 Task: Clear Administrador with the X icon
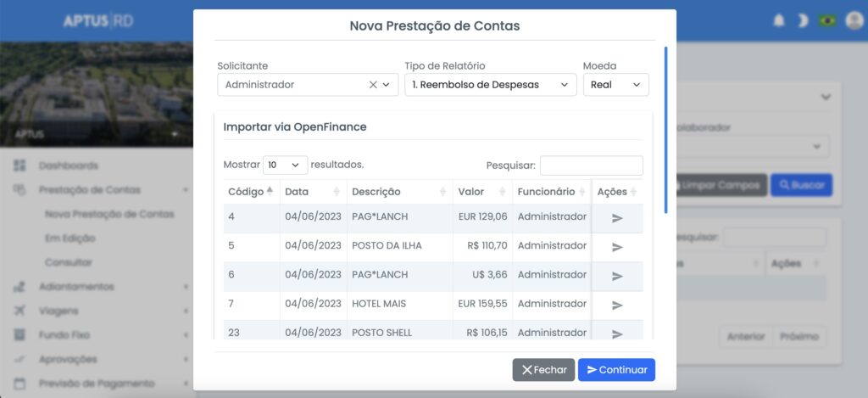(373, 85)
